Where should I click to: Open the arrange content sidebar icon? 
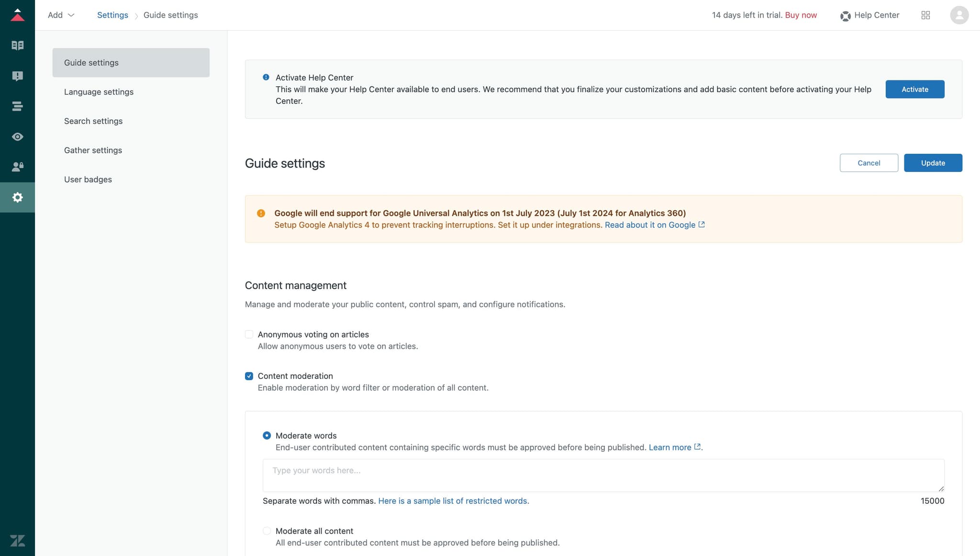click(x=18, y=106)
